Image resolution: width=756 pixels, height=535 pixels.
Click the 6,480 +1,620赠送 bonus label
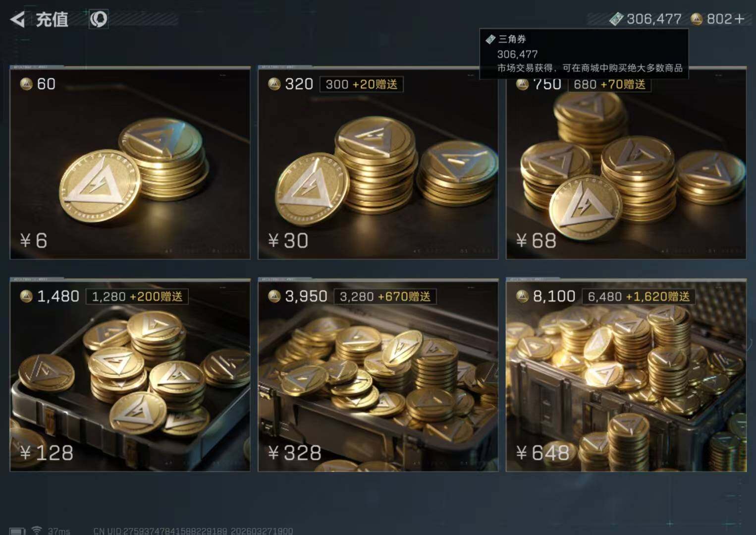[x=639, y=297]
